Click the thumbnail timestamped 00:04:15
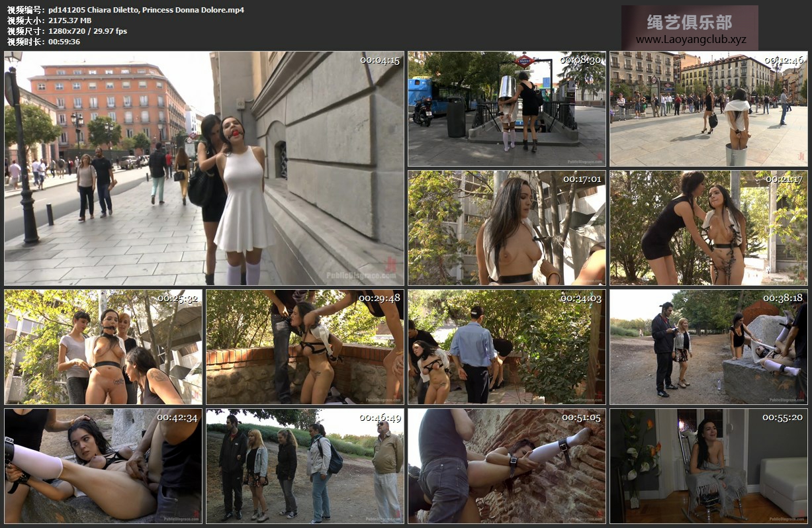812x528 pixels. tap(204, 168)
